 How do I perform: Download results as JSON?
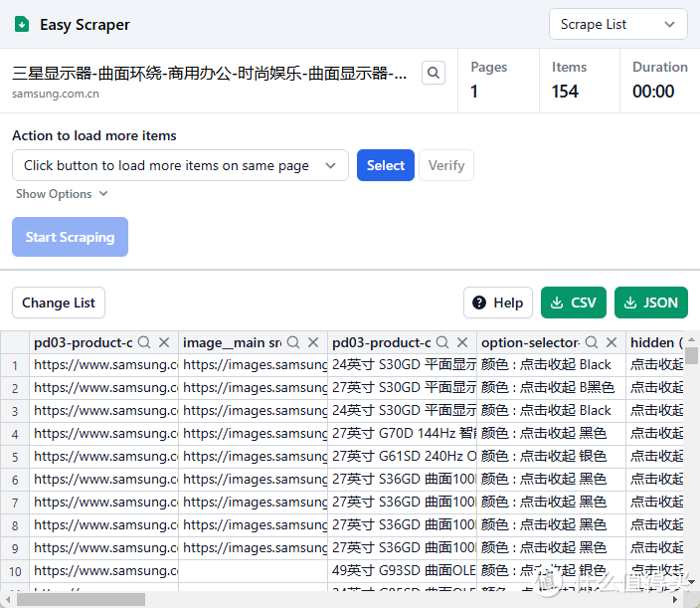point(651,303)
